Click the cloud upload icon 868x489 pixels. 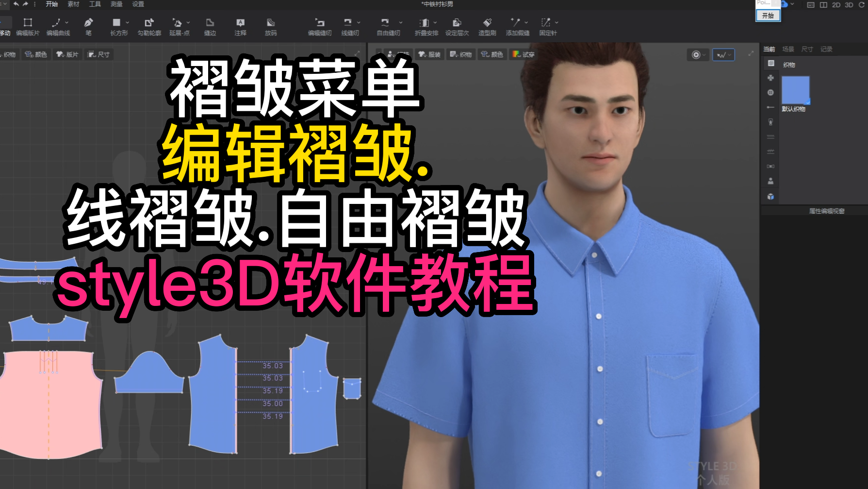[784, 4]
